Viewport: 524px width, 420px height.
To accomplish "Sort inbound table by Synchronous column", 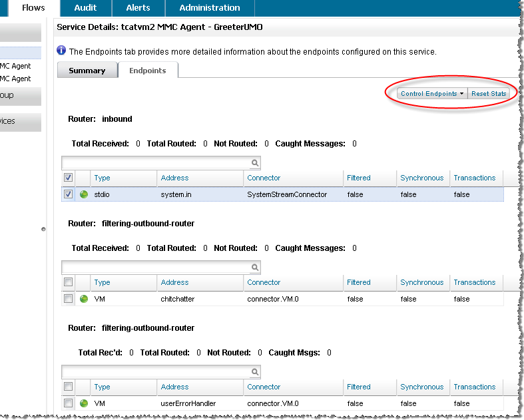I will pyautogui.click(x=421, y=178).
